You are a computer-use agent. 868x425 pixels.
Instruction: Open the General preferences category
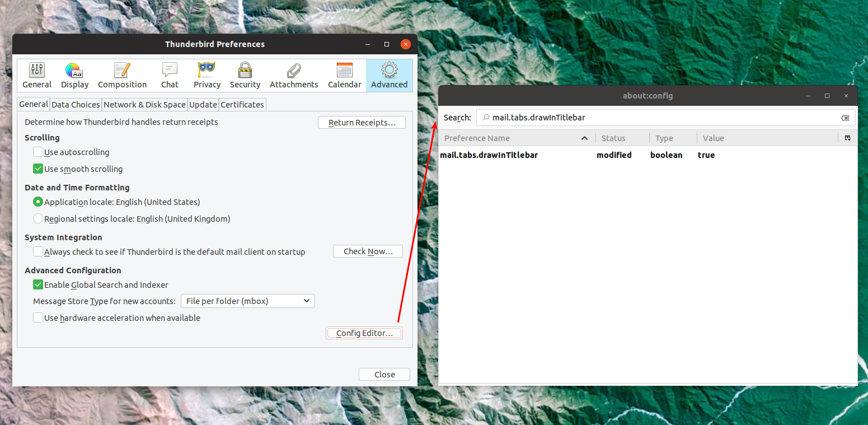[37, 76]
